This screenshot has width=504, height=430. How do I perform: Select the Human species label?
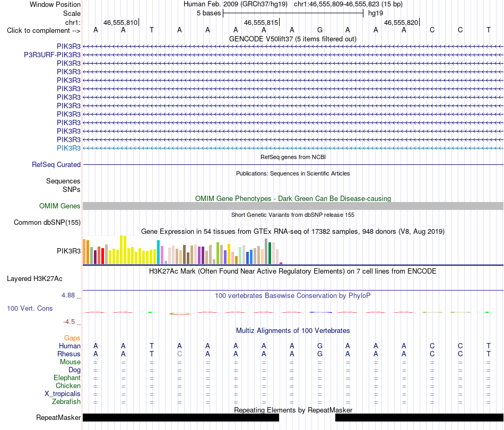69,346
